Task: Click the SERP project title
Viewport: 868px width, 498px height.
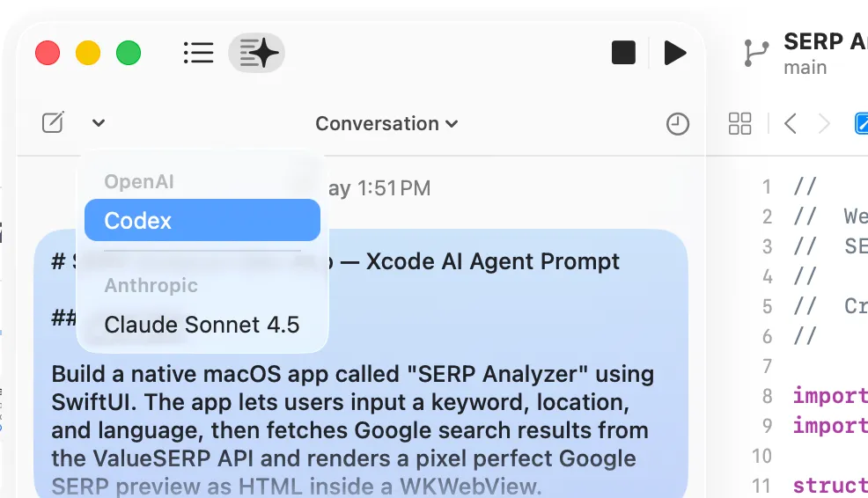Action: coord(824,41)
